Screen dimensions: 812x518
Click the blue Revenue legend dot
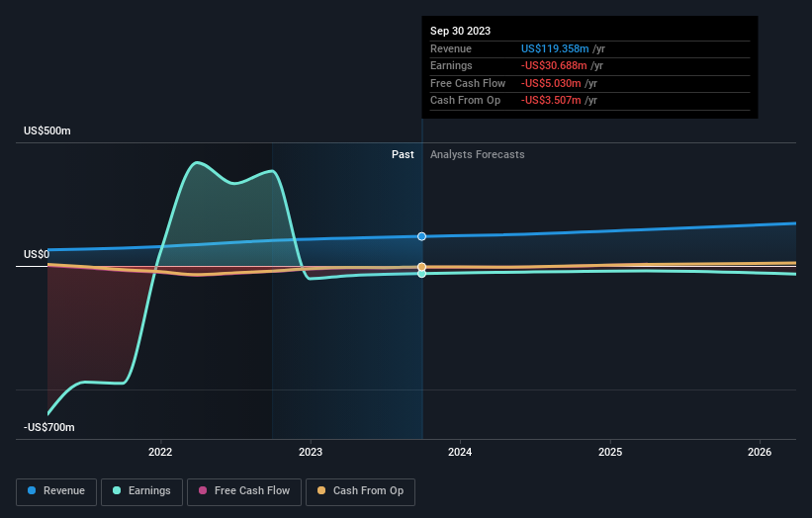pyautogui.click(x=32, y=490)
